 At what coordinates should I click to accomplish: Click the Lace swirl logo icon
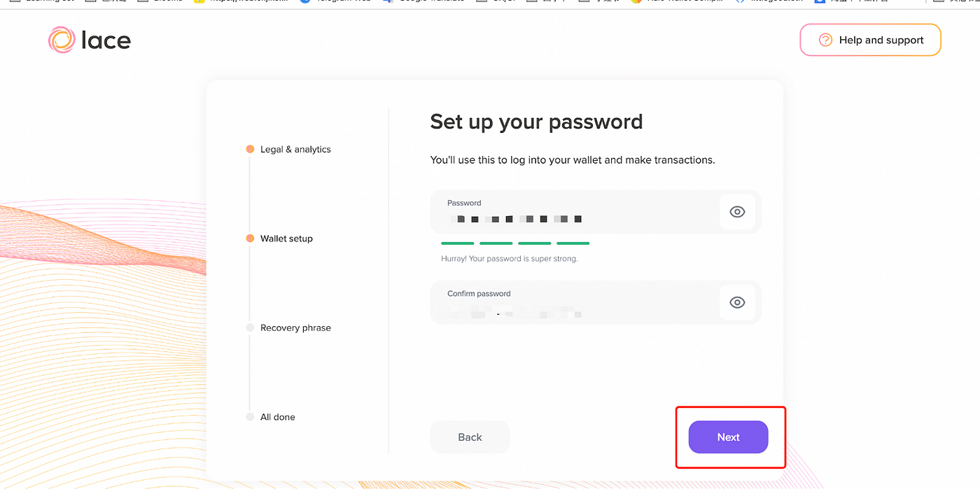62,40
